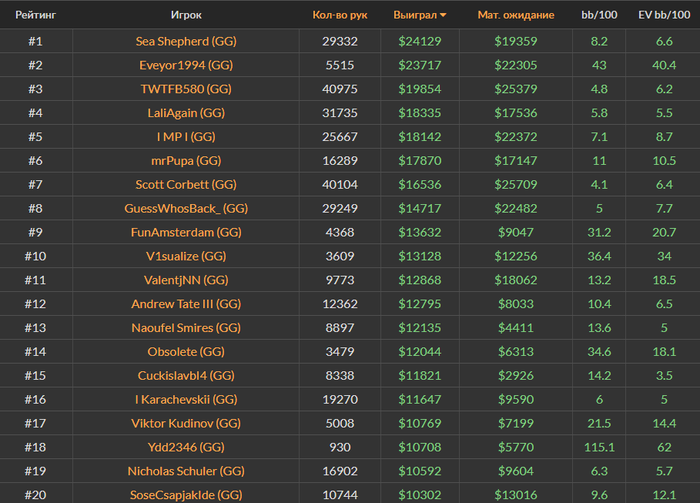Open FunAmsterdam (GG) player page
This screenshot has width=700, height=503.
click(185, 232)
